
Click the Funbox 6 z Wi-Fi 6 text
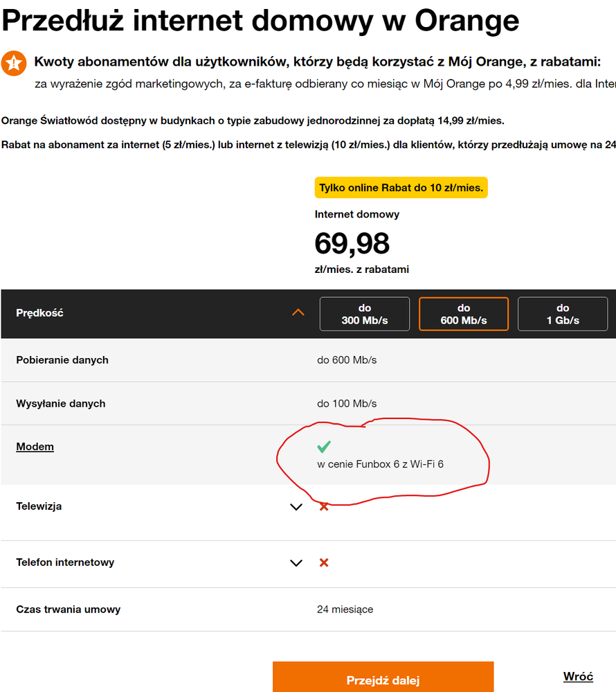pos(380,464)
